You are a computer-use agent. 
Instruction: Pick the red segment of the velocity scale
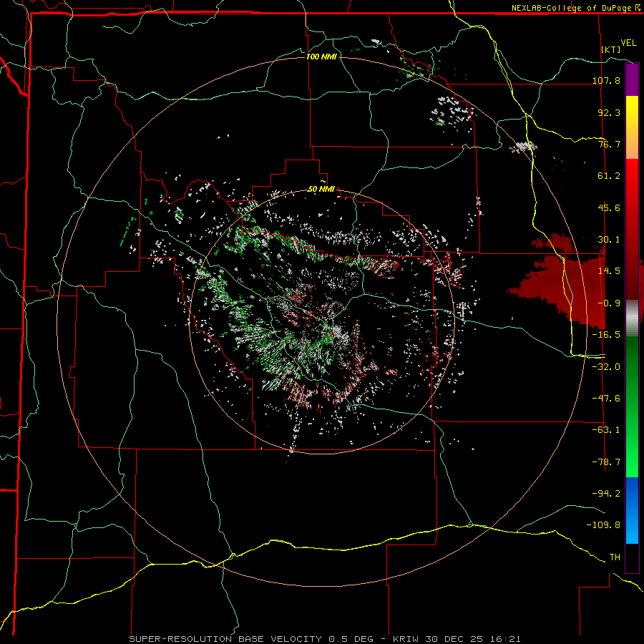point(632,230)
